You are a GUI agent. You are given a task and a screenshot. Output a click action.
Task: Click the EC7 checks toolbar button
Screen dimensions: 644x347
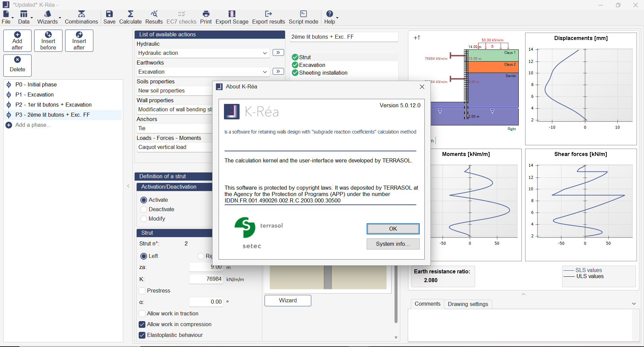point(181,17)
